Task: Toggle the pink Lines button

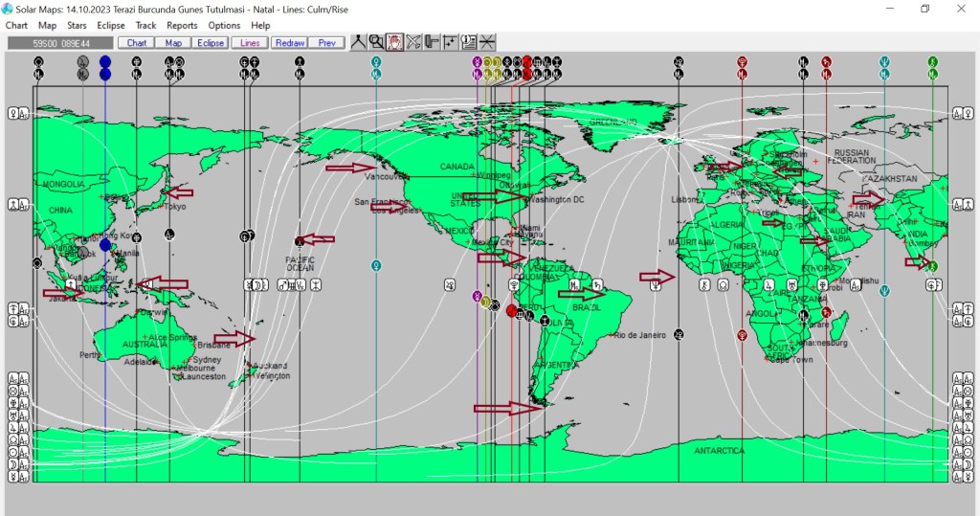Action: tap(249, 43)
